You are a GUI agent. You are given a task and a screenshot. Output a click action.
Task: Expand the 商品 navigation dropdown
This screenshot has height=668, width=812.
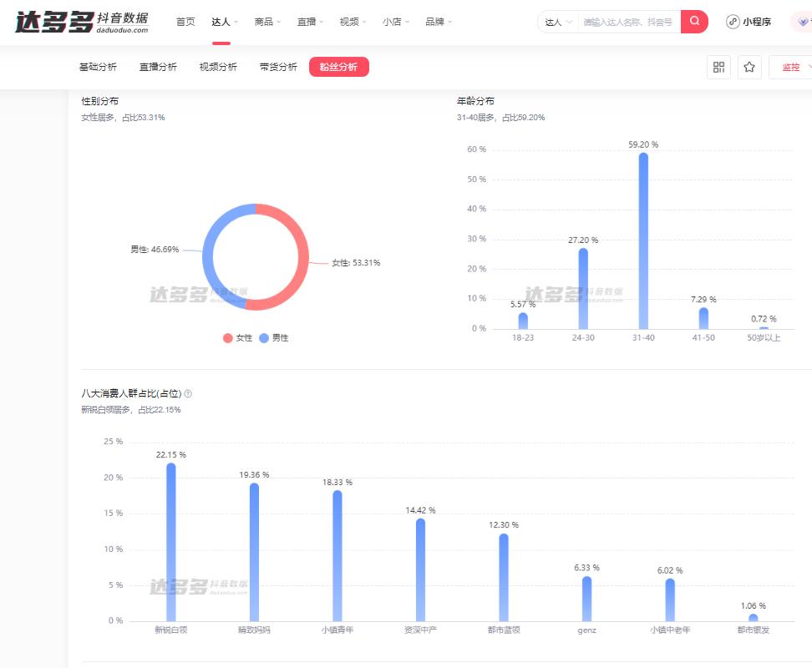tap(266, 22)
